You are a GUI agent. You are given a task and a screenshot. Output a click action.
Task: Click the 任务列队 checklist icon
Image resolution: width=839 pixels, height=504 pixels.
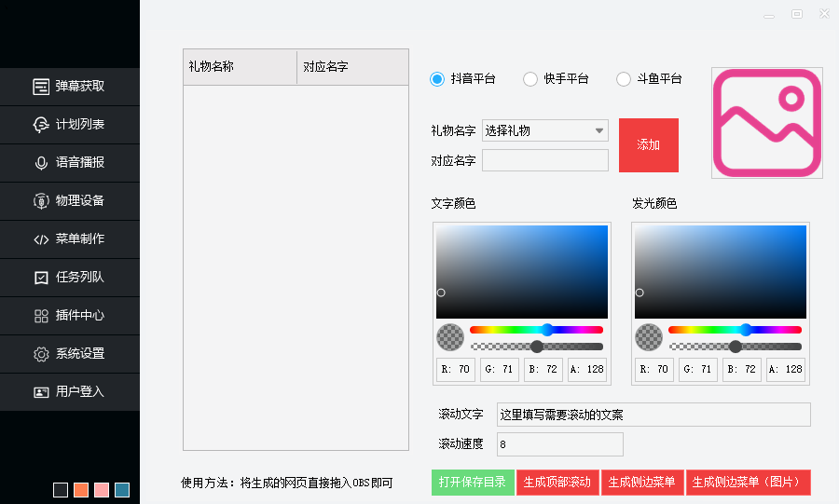(41, 278)
